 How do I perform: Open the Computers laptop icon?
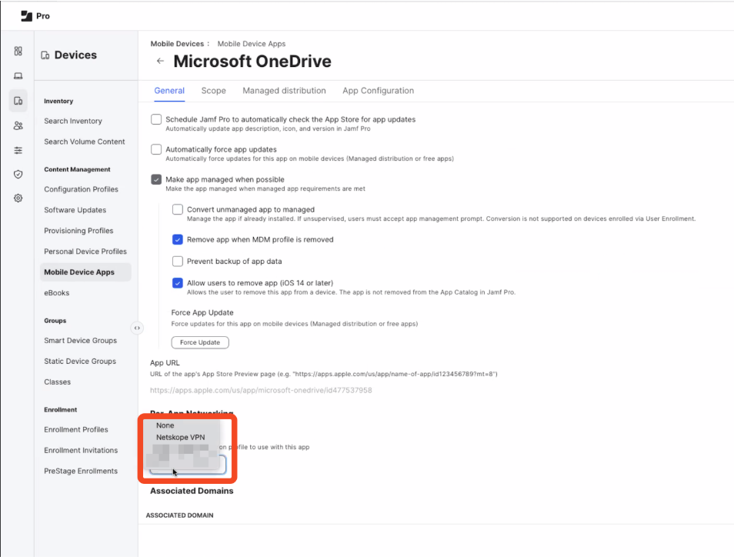click(x=18, y=76)
